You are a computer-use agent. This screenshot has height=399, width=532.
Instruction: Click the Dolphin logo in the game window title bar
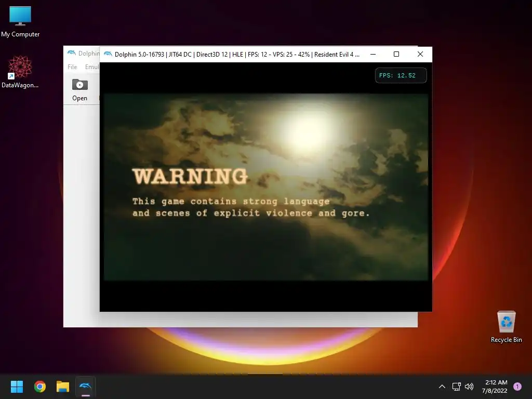click(108, 54)
